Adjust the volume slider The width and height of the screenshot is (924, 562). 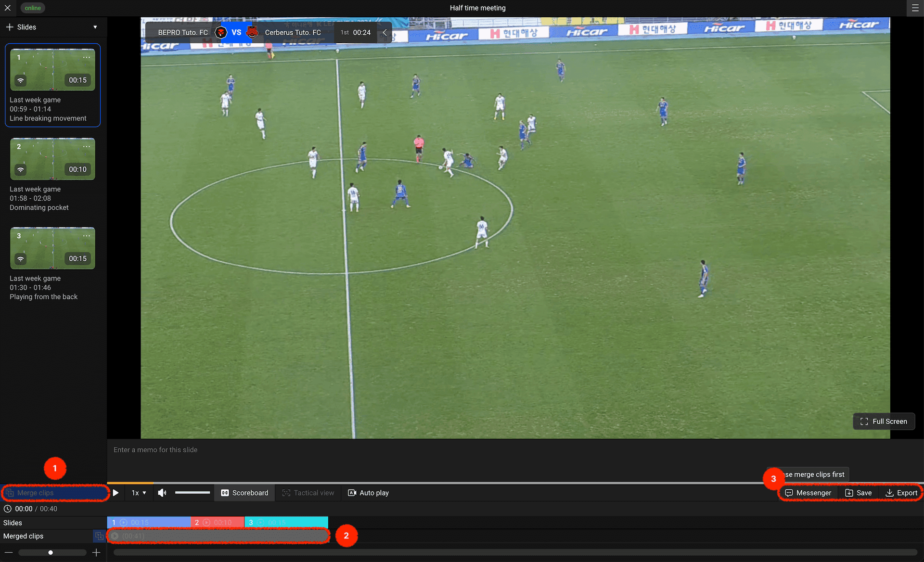pyautogui.click(x=192, y=493)
